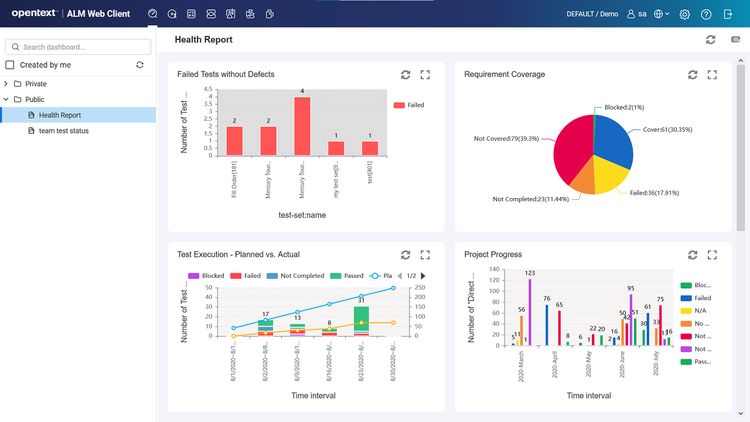Viewport: 750px width, 422px height.
Task: Select the Public folder
Action: (29, 100)
